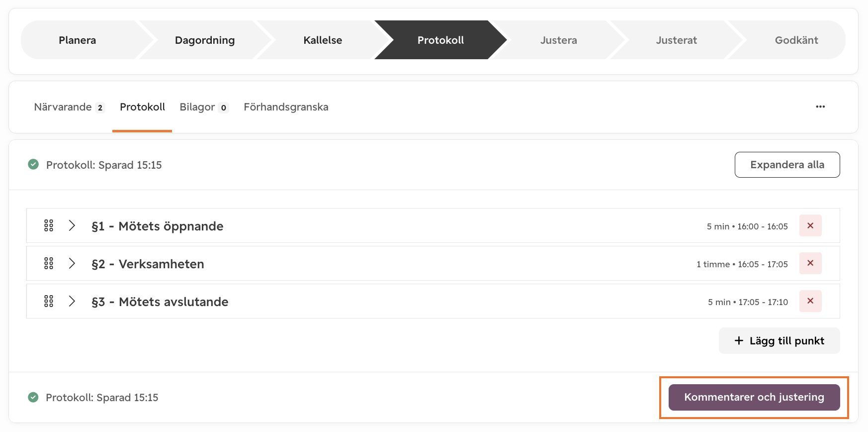Click green saved checkmark icon at top
Image resolution: width=868 pixels, height=432 pixels.
(x=33, y=164)
